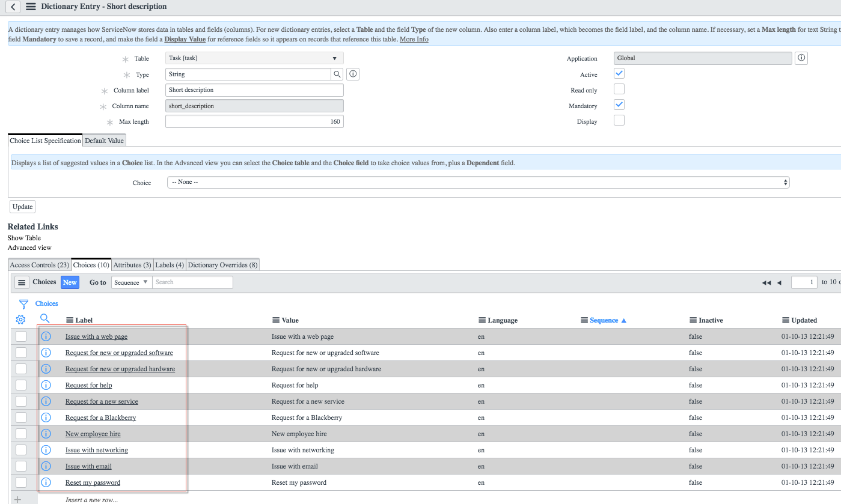
Task: Open the Type reference lookup magnifier
Action: (x=337, y=74)
